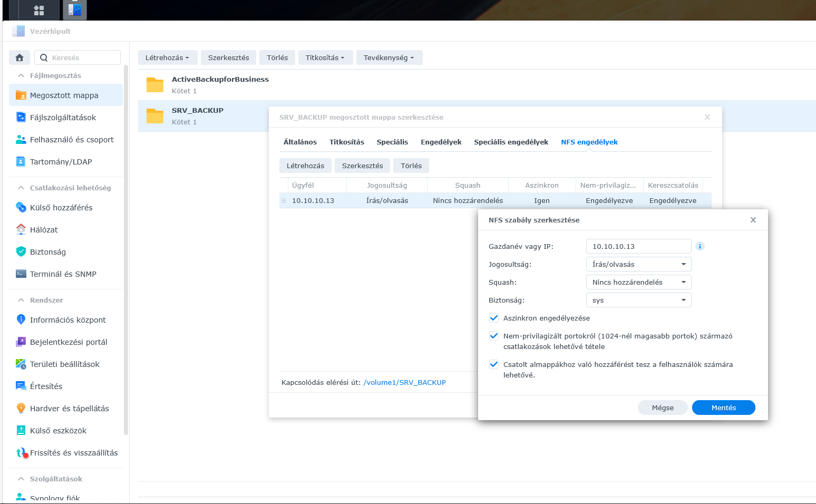
Task: Open the Biztonság sys dropdown
Action: pyautogui.click(x=638, y=300)
